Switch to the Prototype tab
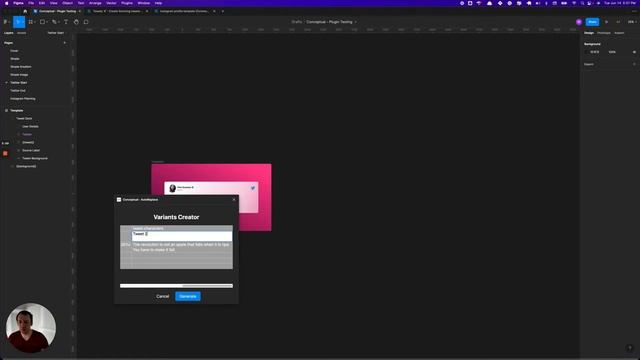The height and width of the screenshot is (360, 640). tap(604, 33)
